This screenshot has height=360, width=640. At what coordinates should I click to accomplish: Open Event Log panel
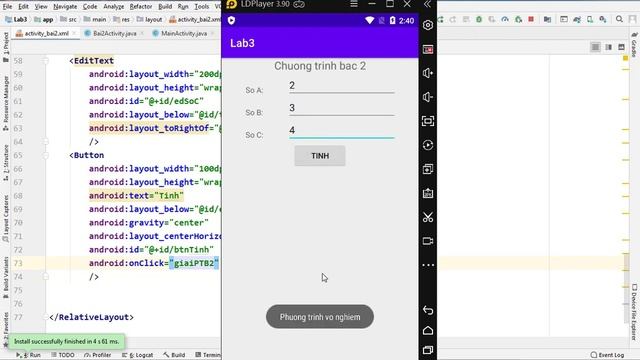pos(607,355)
